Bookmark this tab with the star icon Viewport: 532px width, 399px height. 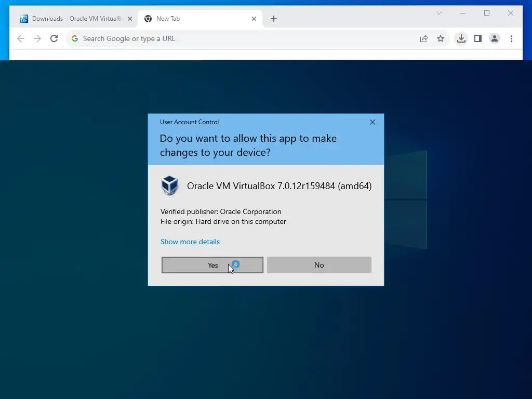point(441,38)
